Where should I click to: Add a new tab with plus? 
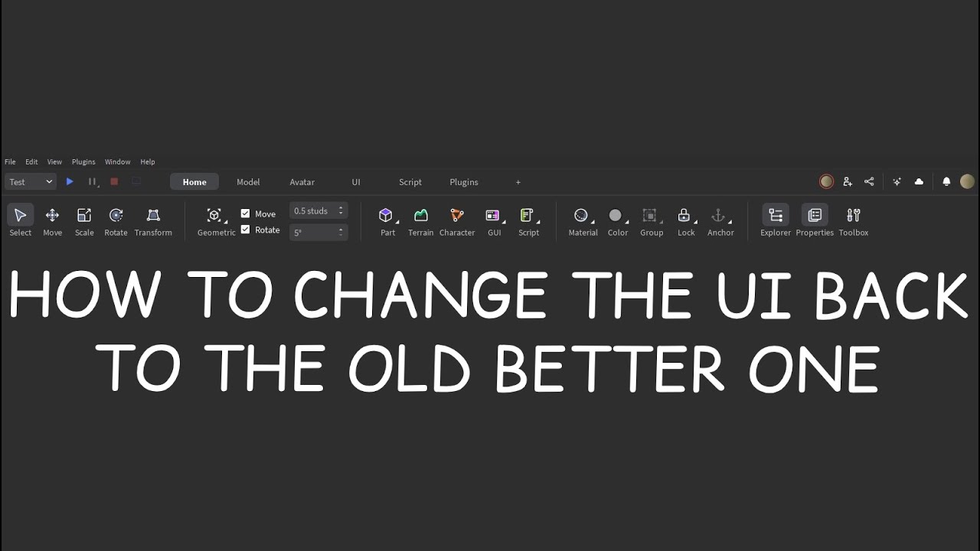518,182
